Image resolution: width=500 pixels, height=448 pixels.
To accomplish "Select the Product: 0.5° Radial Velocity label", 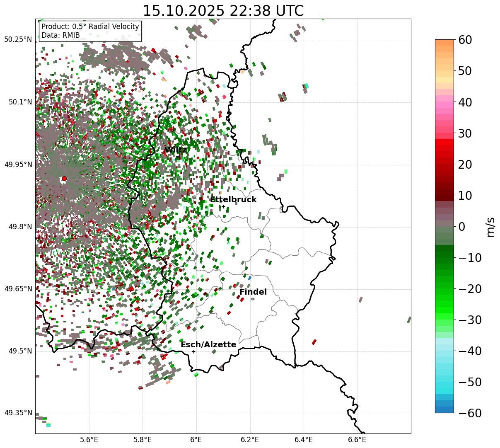I will pos(90,27).
